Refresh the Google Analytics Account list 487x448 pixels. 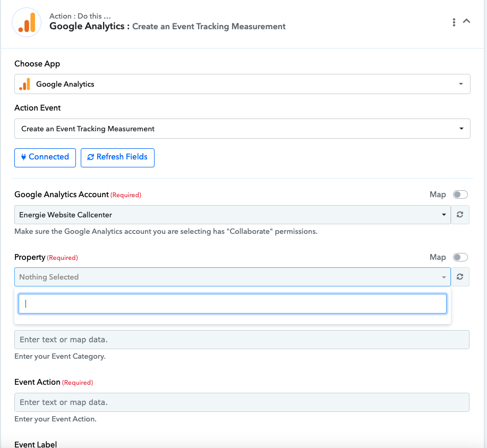(460, 215)
